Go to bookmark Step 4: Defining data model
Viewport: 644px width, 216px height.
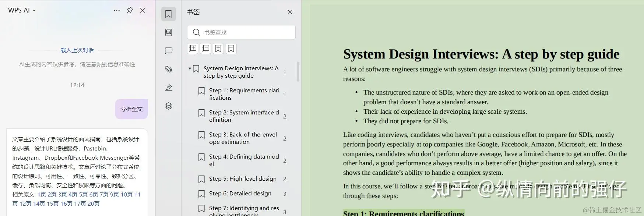(244, 160)
